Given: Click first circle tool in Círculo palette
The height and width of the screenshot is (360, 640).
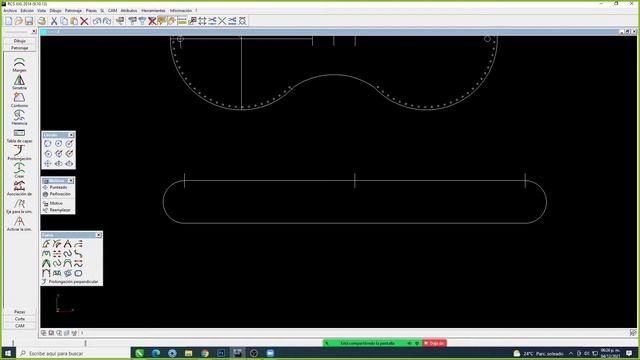Looking at the screenshot, I should 48,143.
